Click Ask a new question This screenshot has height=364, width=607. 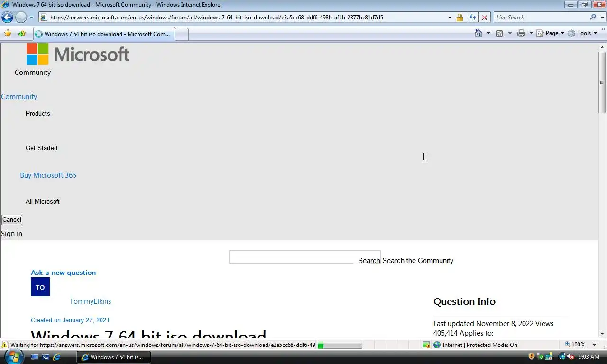(63, 273)
